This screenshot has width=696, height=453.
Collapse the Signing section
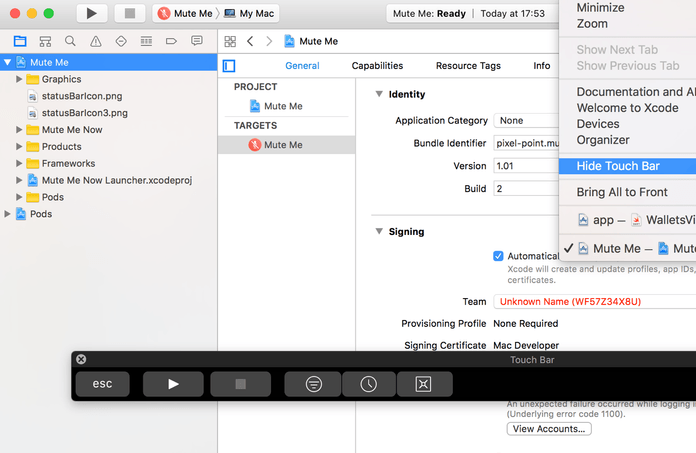(x=379, y=231)
